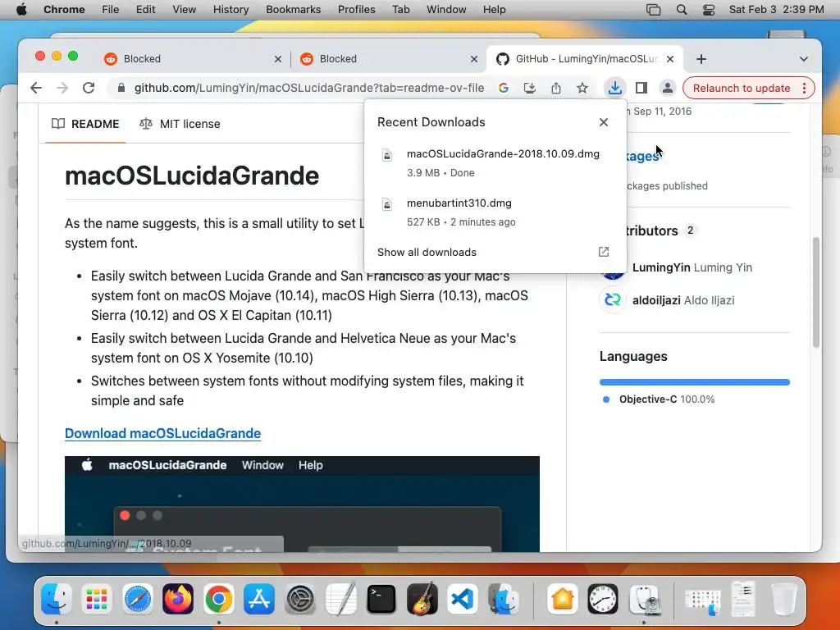Launch Firefox from the Dock

(178, 599)
